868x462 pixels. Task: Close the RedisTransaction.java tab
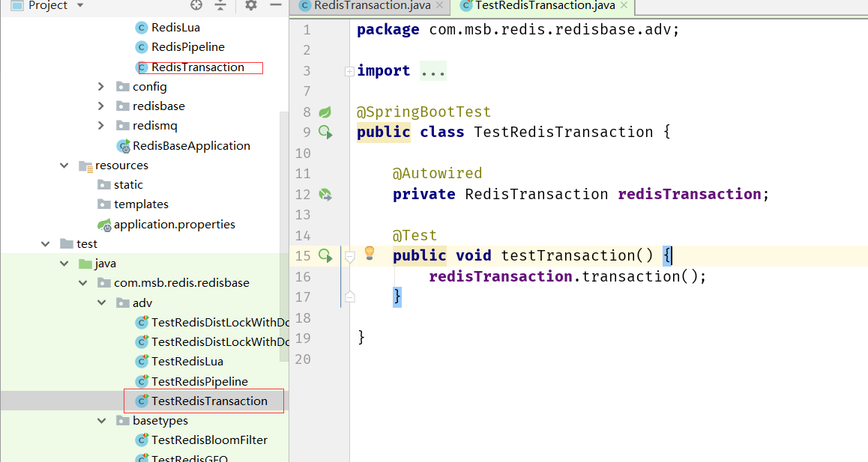[439, 5]
